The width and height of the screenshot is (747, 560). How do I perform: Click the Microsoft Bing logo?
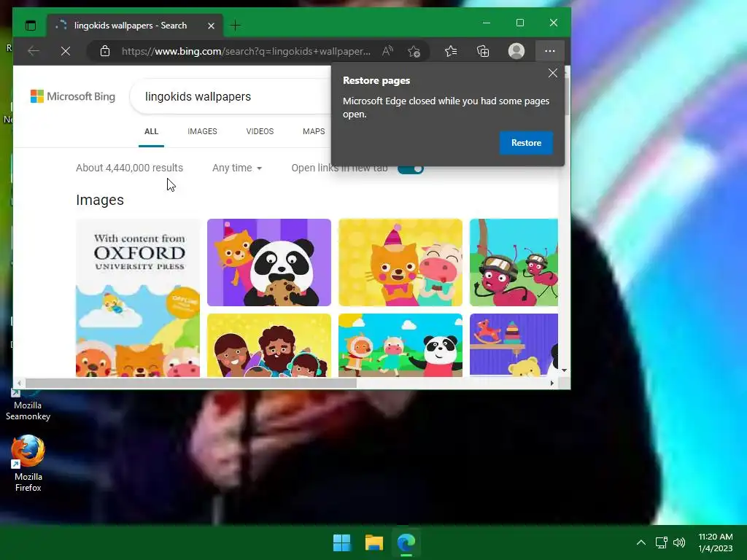[x=73, y=97]
